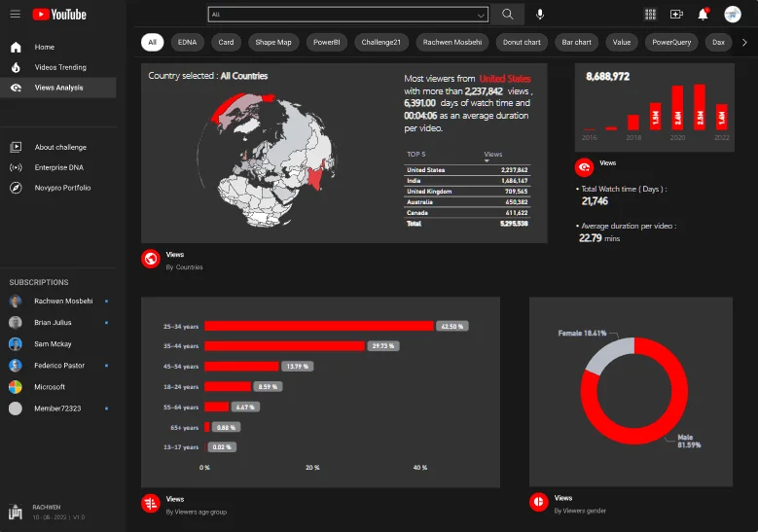Select the Bar chart chip
Viewport: 758px width, 532px height.
coord(576,42)
